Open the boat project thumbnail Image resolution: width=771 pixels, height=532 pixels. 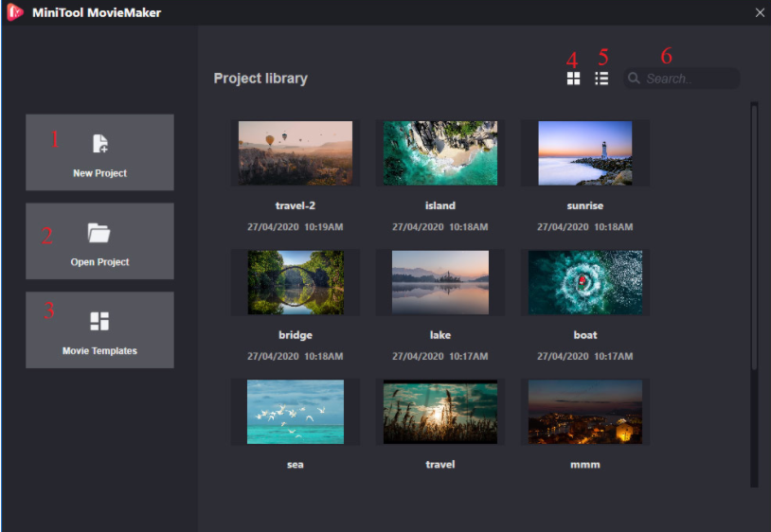click(x=585, y=282)
